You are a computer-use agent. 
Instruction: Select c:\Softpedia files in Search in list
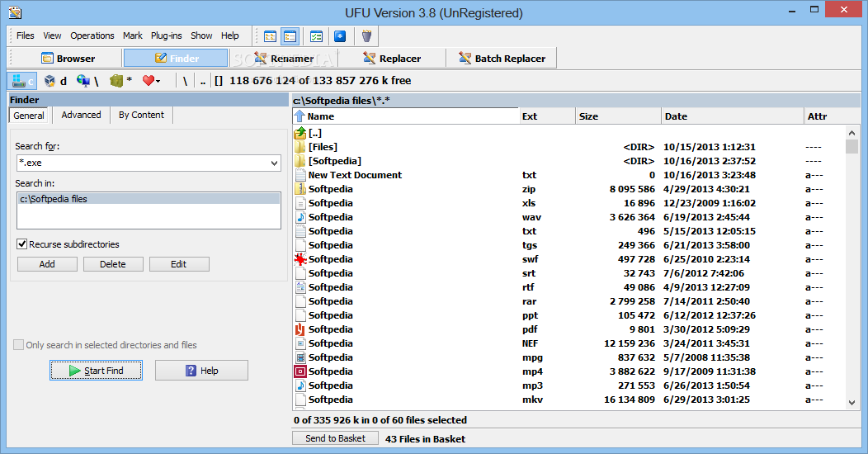pos(149,199)
